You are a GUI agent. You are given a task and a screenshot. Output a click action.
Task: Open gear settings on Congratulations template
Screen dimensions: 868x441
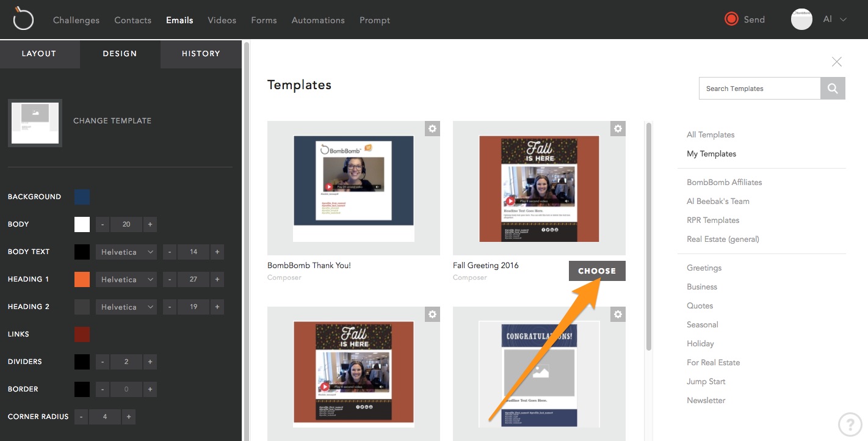[618, 314]
